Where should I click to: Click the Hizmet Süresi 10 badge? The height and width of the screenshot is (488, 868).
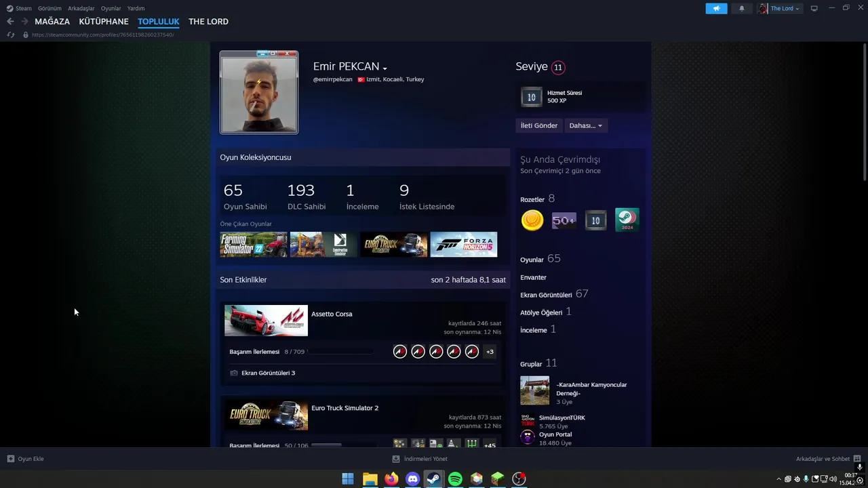532,97
